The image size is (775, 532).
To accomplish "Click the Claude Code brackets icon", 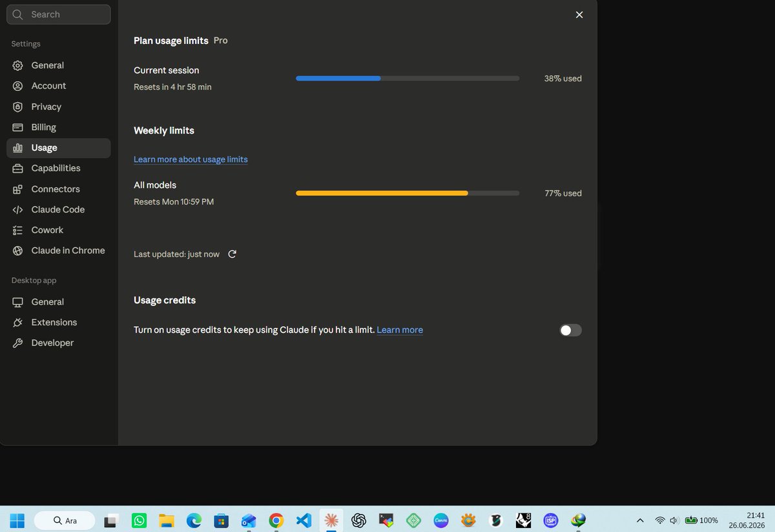I will click(x=18, y=210).
